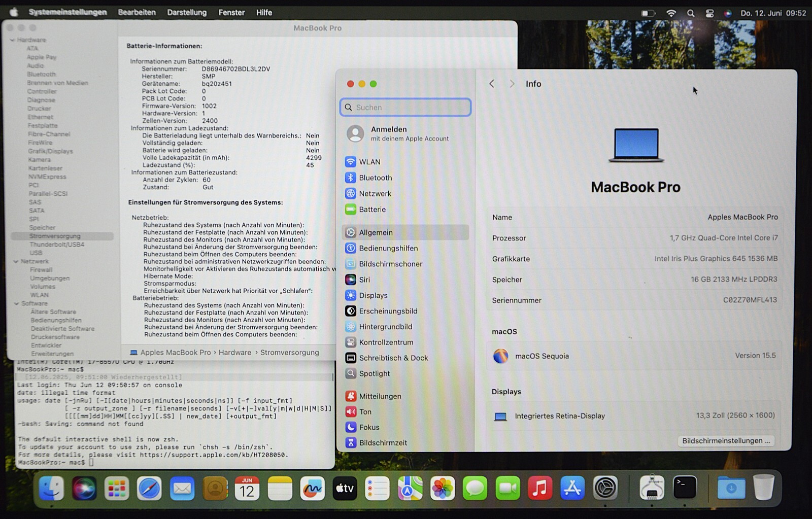Image resolution: width=812 pixels, height=519 pixels.
Task: Open Apple TV app in the Dock
Action: pos(345,489)
